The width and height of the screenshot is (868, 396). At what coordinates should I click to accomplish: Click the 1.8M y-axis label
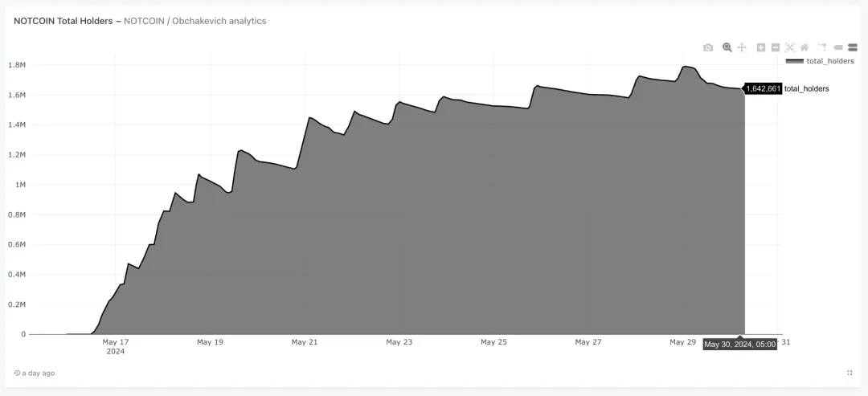pyautogui.click(x=16, y=65)
